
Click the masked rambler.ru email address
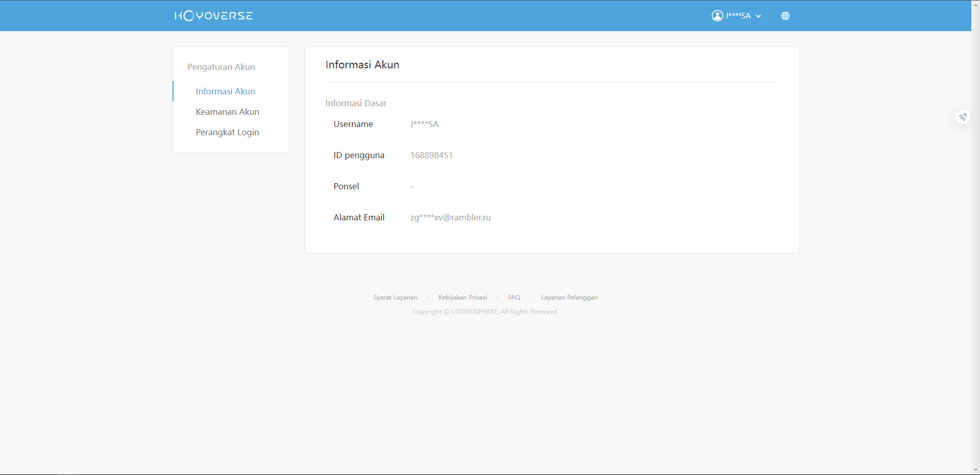tap(450, 217)
